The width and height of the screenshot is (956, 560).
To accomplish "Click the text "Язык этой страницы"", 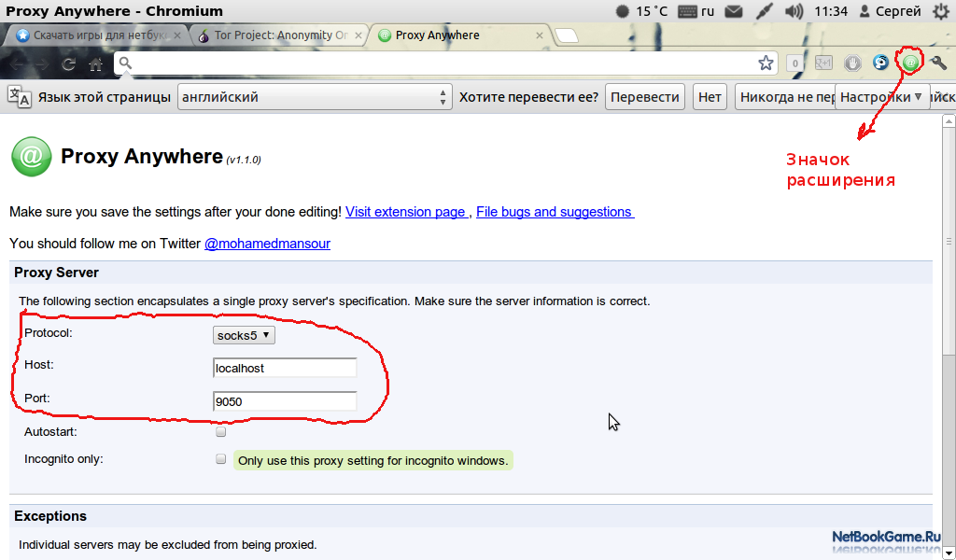I will pyautogui.click(x=105, y=97).
